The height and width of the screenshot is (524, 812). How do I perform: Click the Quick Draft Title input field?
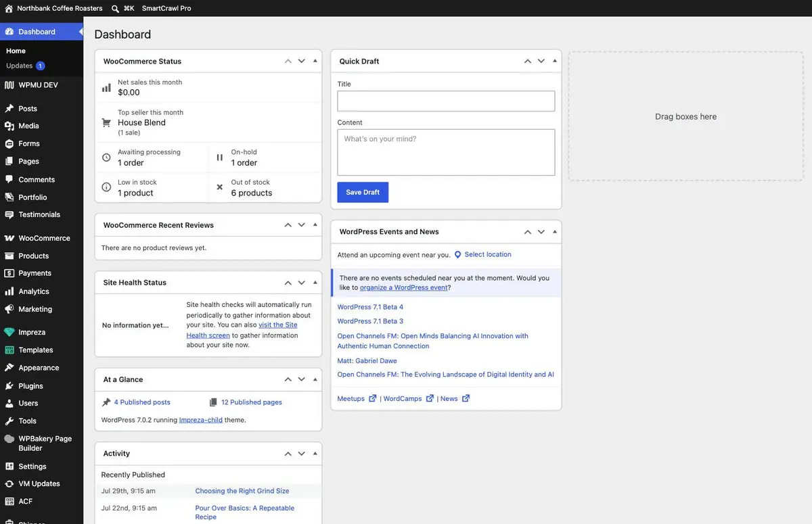point(446,101)
